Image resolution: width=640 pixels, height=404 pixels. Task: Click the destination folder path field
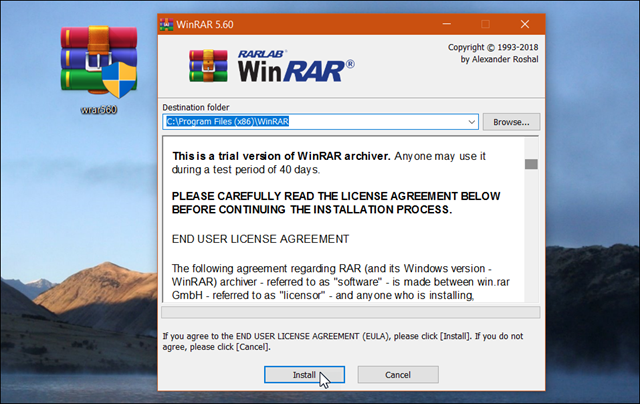point(320,122)
